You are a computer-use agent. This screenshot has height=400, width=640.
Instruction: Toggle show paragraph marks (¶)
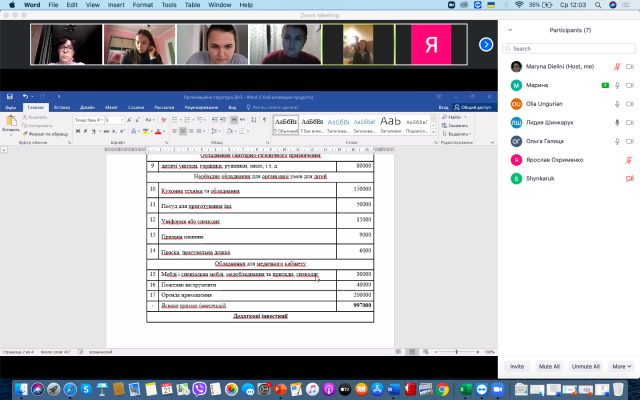[264, 120]
